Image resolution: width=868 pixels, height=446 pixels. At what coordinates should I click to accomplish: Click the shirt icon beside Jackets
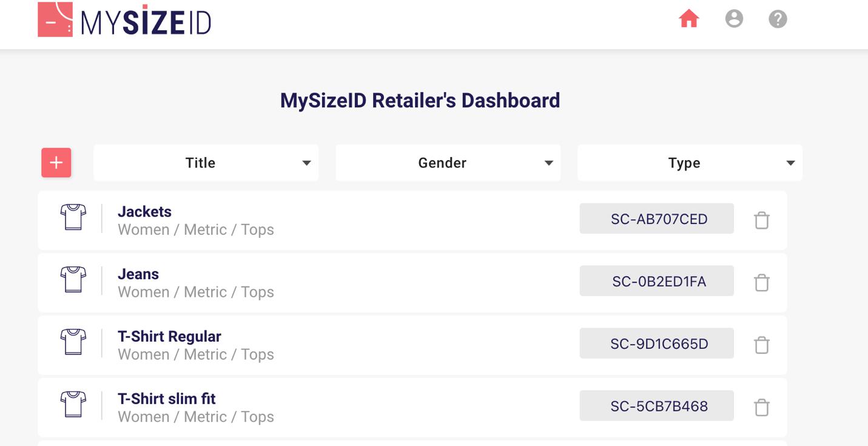tap(73, 217)
